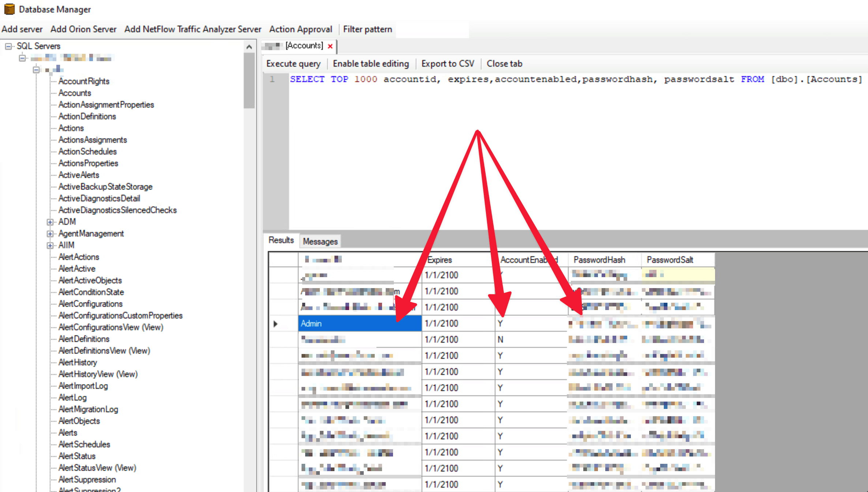Click into the SQL query editor text
The width and height of the screenshot is (868, 492).
[x=576, y=79]
